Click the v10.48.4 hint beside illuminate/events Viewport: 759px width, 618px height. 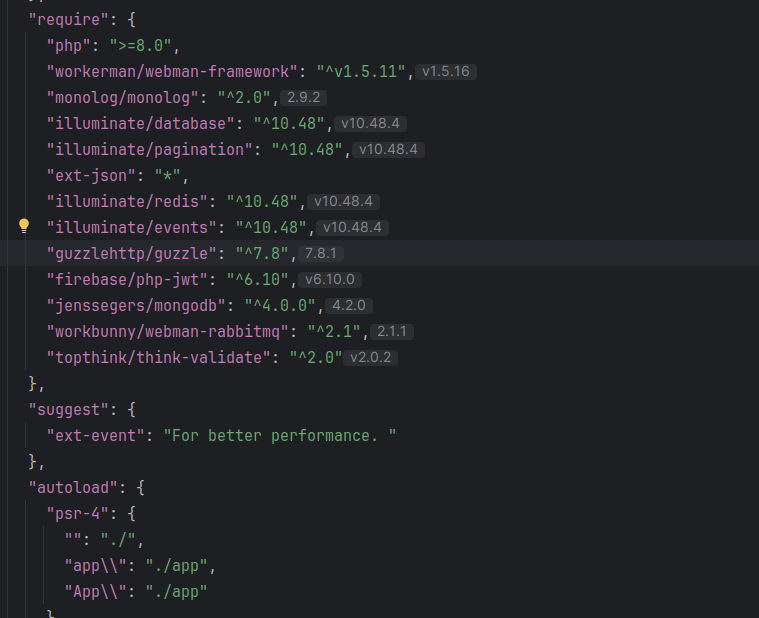352,227
